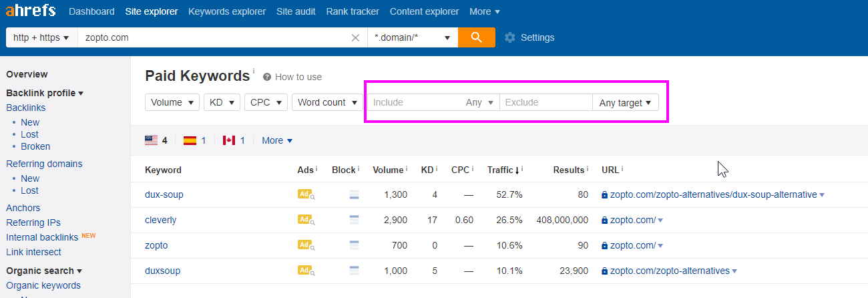Screen dimensions: 868x298
Task: Collapse the Backlink profile section
Action: click(45, 93)
